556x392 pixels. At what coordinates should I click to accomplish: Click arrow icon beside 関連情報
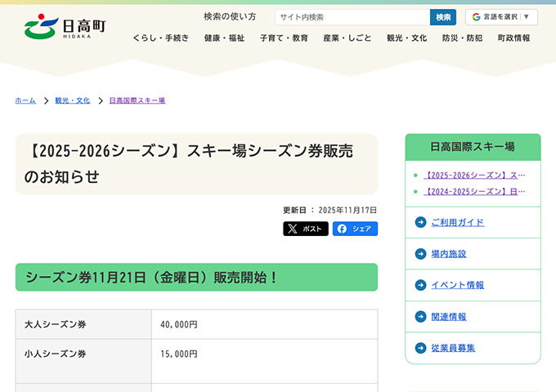tap(420, 316)
